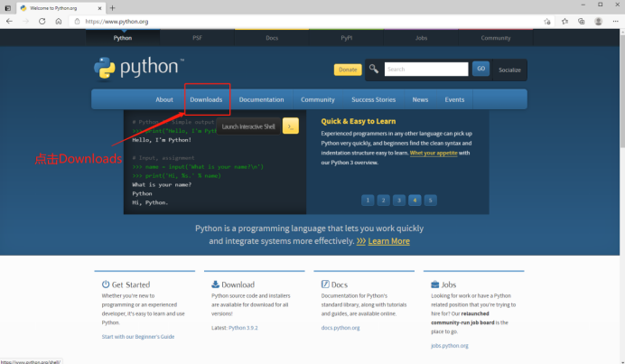Show slide 4 of the carousel

[x=415, y=201]
